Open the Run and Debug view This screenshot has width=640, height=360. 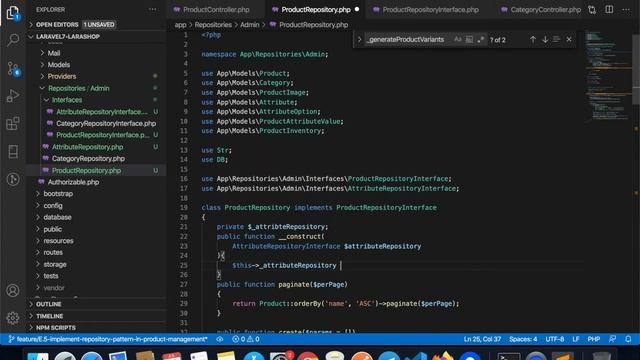(x=13, y=96)
